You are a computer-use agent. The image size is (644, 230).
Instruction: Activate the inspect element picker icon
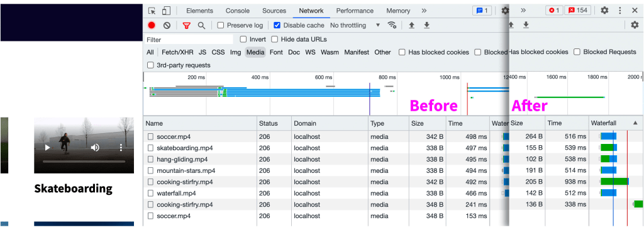click(x=152, y=11)
